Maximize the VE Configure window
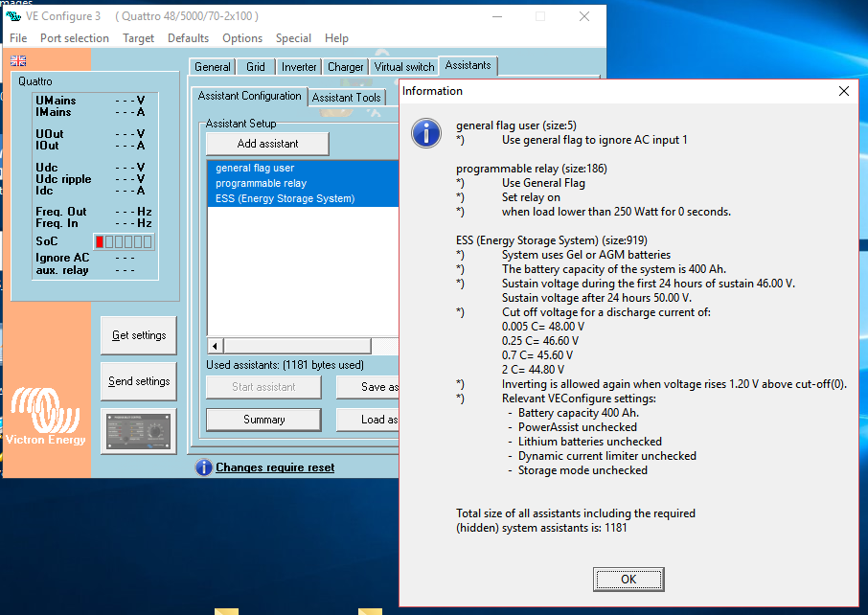 pos(540,16)
